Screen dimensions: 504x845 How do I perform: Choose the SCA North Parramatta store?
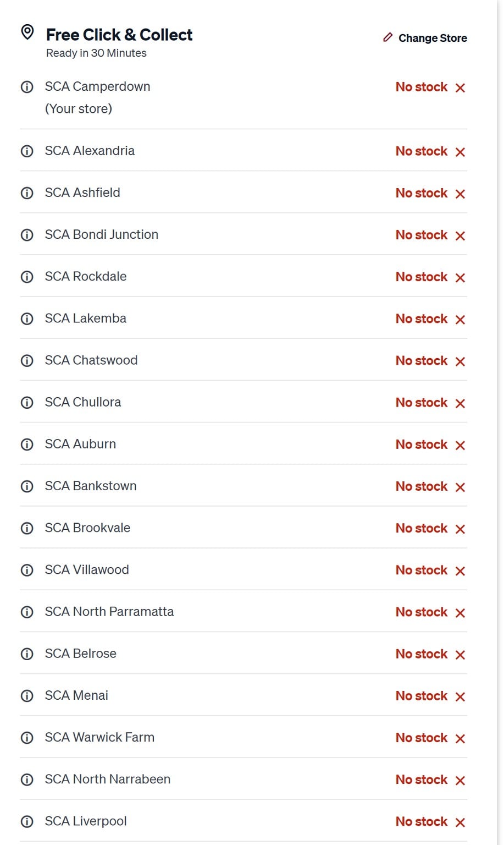109,612
